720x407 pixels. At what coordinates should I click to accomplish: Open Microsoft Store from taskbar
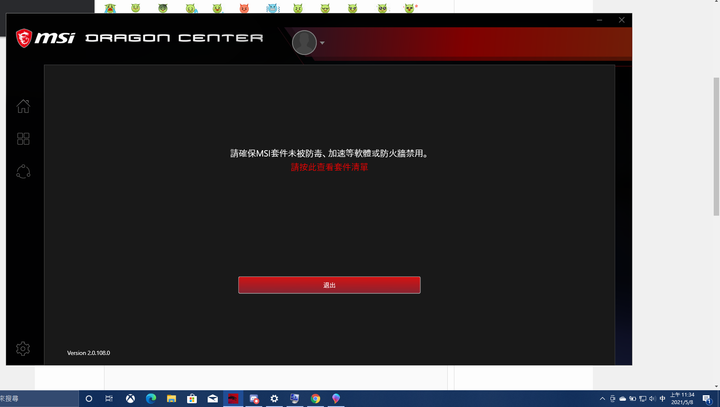click(x=192, y=398)
